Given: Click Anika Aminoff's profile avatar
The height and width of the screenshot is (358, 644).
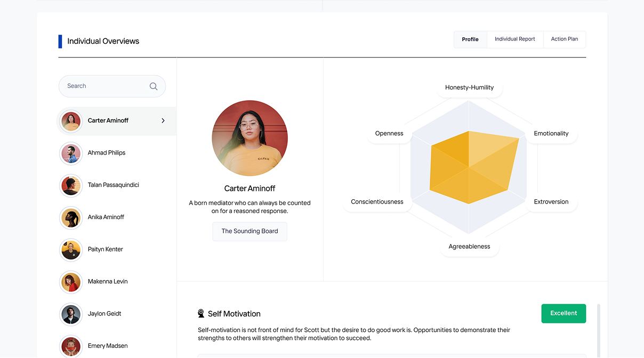Looking at the screenshot, I should [70, 217].
